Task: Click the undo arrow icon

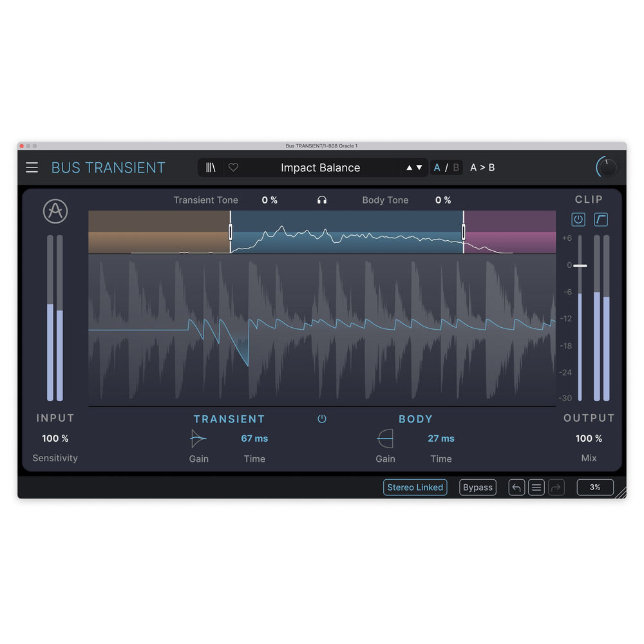Action: [x=516, y=488]
